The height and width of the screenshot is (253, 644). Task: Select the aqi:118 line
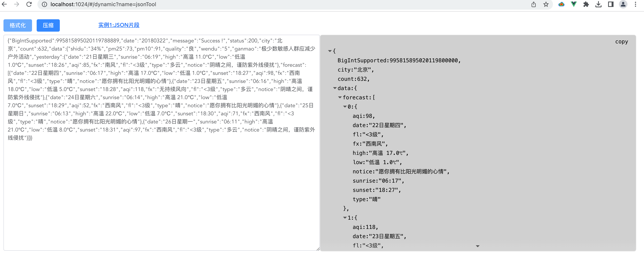pyautogui.click(x=365, y=227)
